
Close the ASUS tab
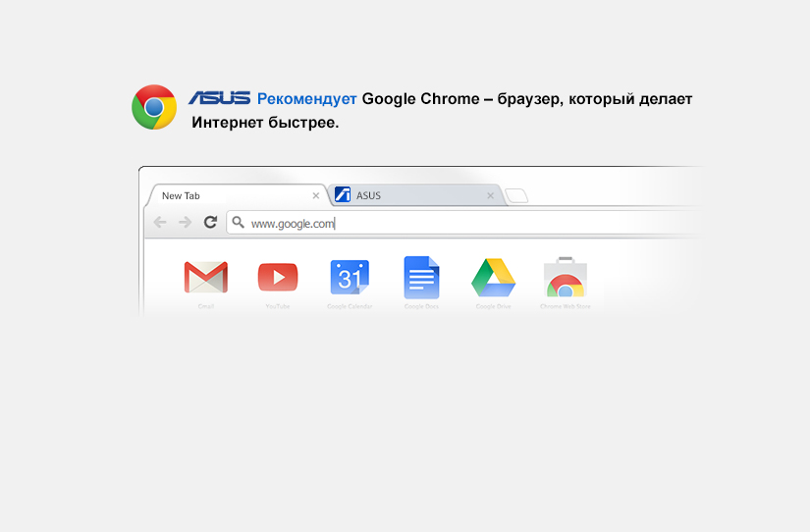click(490, 195)
